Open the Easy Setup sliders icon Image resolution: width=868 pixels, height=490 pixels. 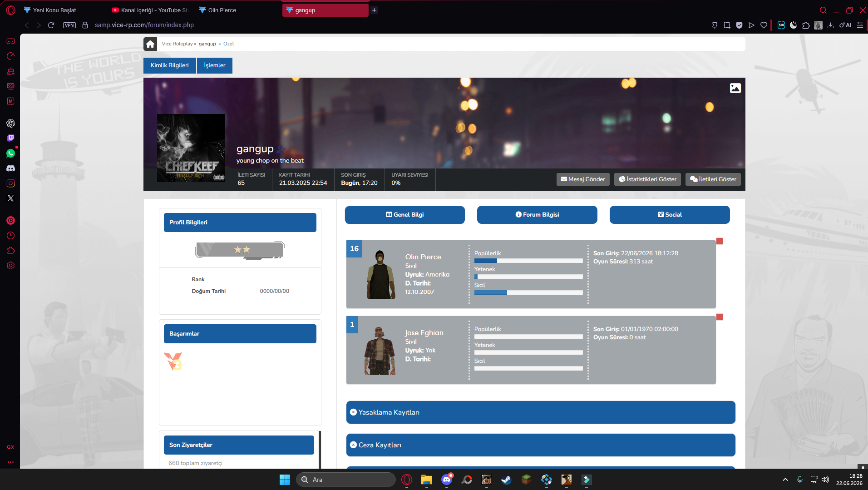click(860, 25)
